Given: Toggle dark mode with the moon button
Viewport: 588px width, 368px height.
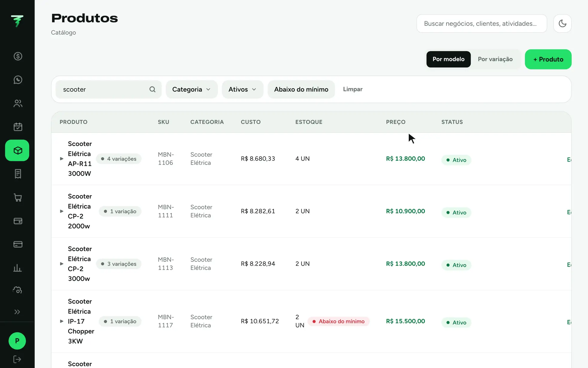Looking at the screenshot, I should 562,23.
